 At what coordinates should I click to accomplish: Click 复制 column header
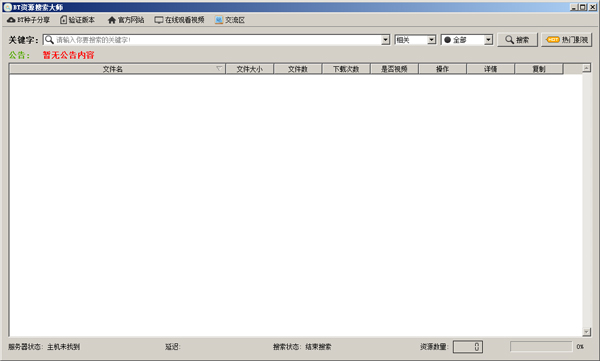click(539, 69)
